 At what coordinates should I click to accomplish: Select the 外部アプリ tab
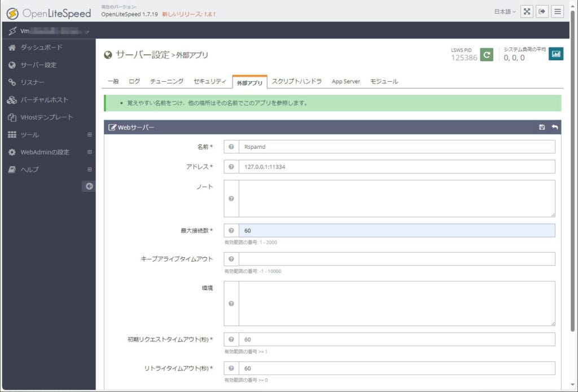249,82
